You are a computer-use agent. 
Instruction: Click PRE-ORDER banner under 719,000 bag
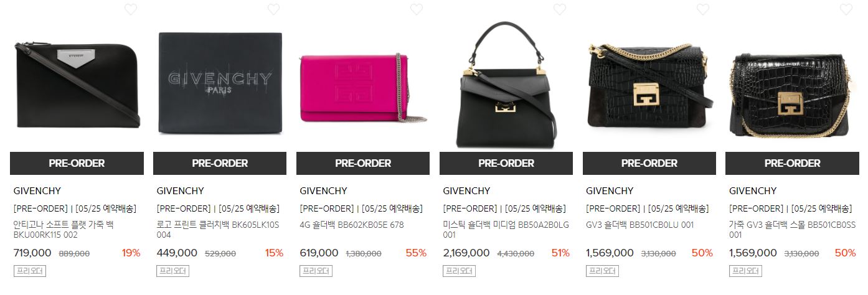[77, 163]
